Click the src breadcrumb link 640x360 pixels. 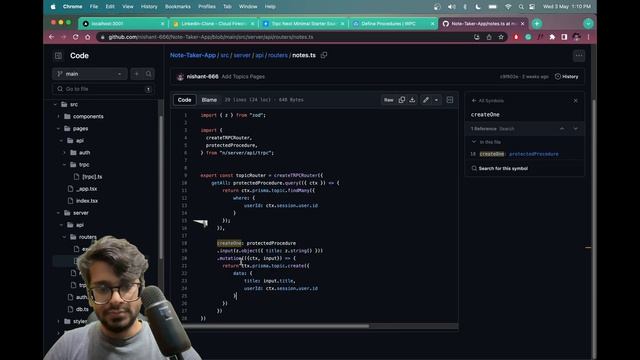224,55
